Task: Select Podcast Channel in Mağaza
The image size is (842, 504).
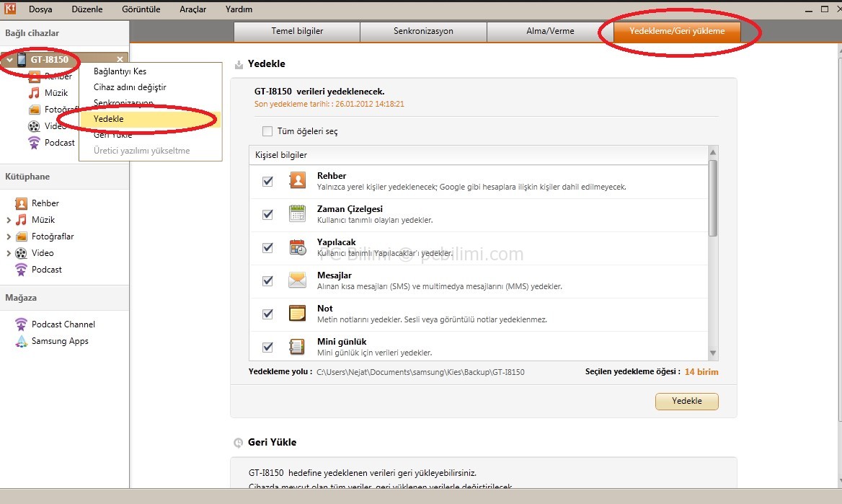Action: tap(63, 324)
